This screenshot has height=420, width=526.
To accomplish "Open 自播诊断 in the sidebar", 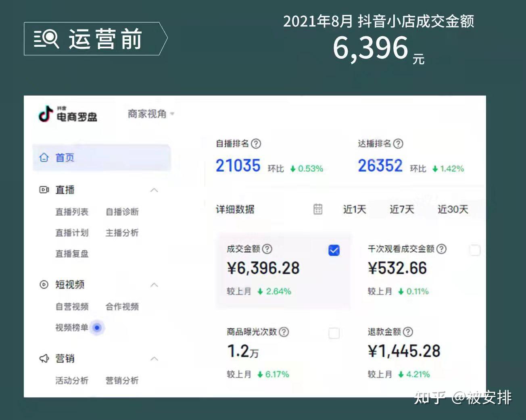I will (122, 212).
